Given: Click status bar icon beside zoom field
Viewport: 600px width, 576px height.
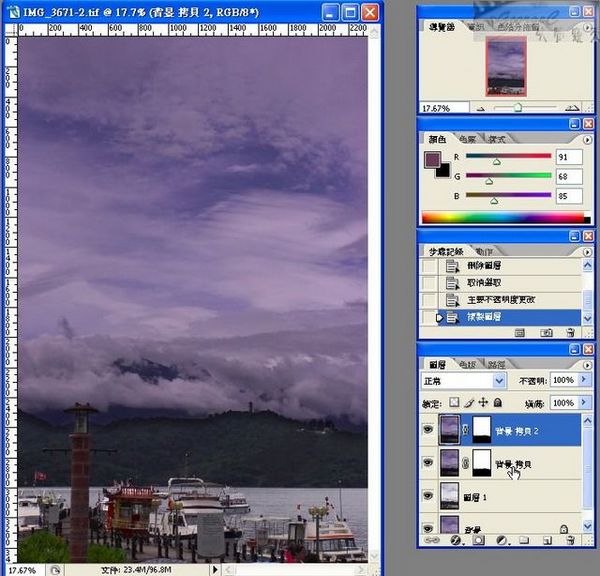Looking at the screenshot, I should 55,570.
